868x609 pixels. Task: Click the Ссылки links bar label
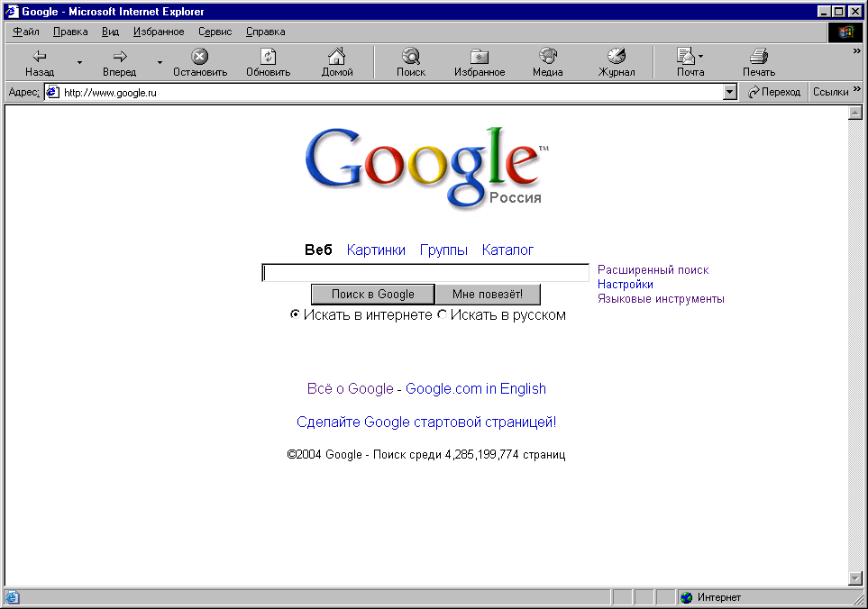830,92
